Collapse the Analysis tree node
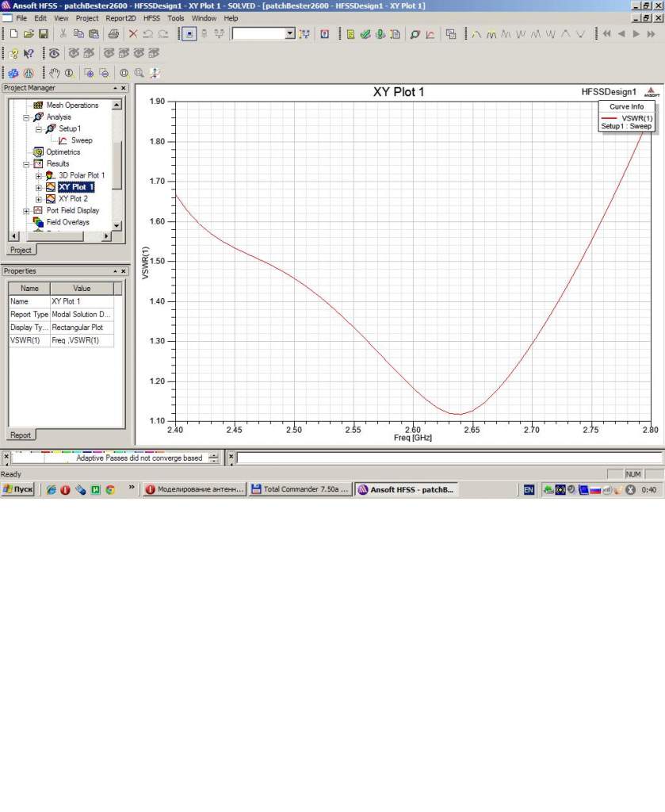 pyautogui.click(x=26, y=117)
